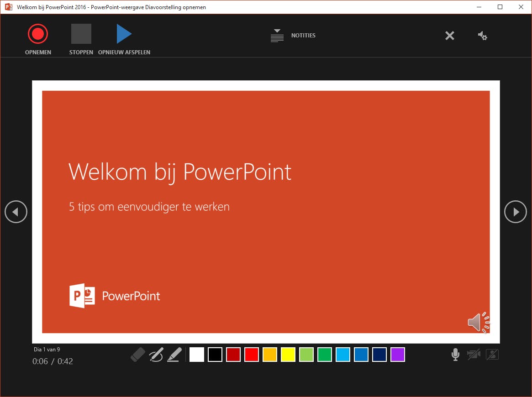
Task: Click the 'Welkom bij PowerPoint' slide title
Action: (180, 172)
